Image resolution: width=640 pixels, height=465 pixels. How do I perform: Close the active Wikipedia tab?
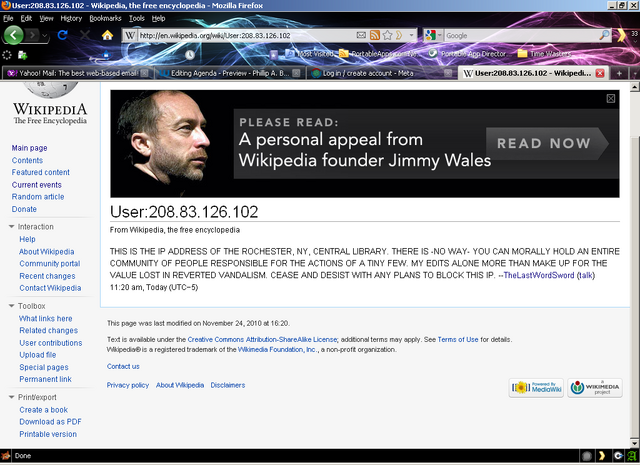coord(600,73)
